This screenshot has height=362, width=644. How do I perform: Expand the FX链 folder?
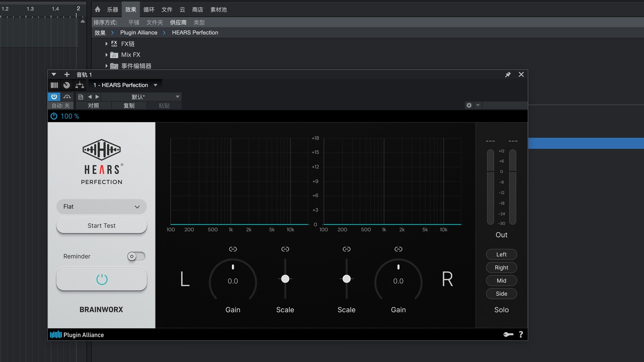(x=106, y=44)
